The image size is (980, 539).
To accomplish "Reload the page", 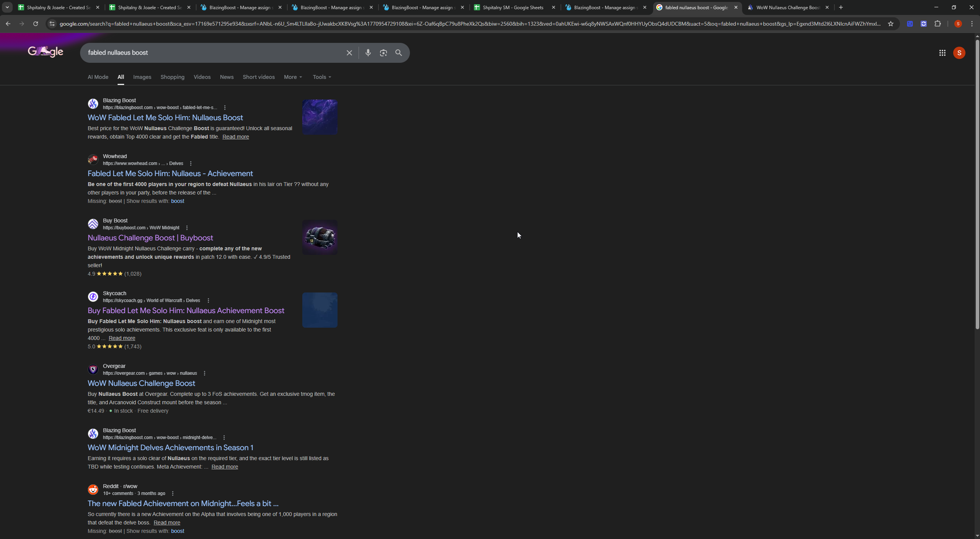I will click(36, 24).
